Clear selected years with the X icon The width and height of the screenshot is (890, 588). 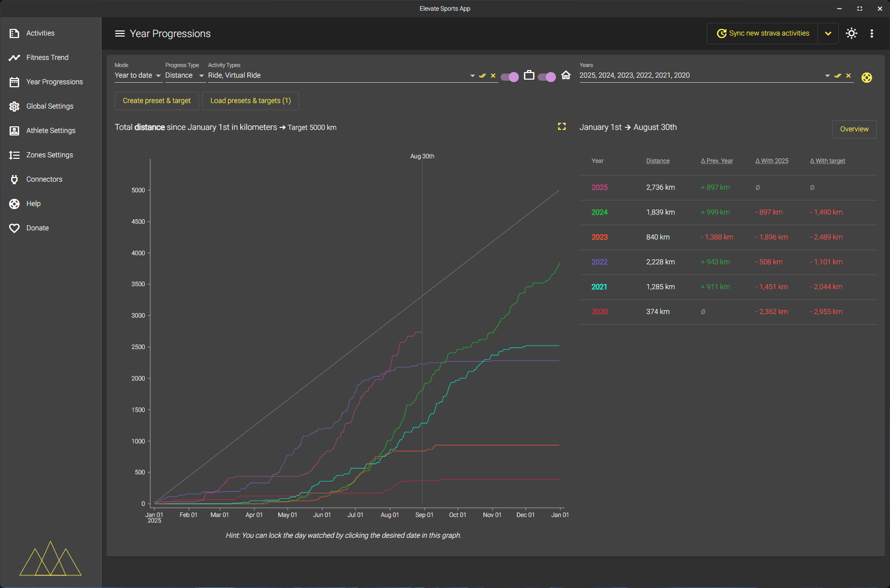coord(848,76)
